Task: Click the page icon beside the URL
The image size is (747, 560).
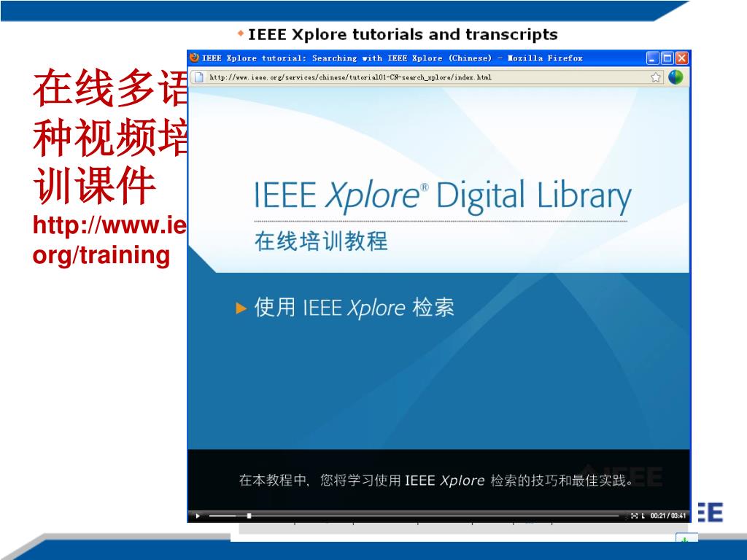Action: click(199, 77)
